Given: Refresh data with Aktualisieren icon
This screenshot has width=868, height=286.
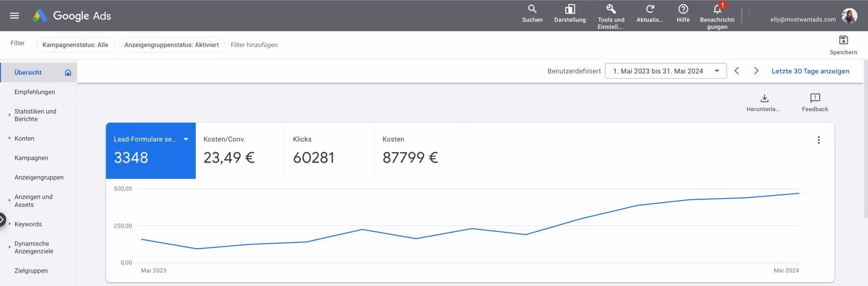Looking at the screenshot, I should [650, 14].
